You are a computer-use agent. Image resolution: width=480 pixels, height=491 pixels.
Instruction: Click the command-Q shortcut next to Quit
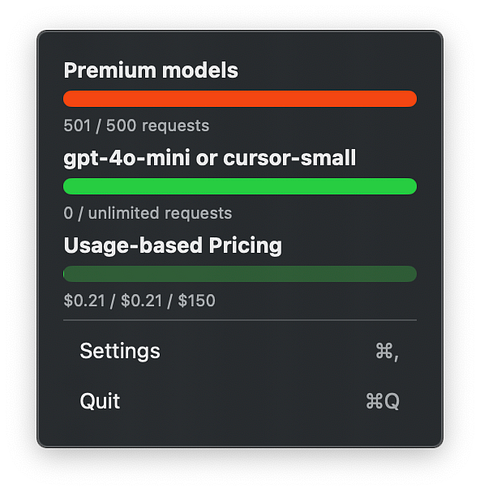382,401
